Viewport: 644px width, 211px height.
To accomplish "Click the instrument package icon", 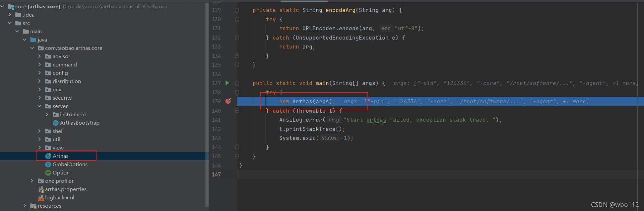I will click(x=56, y=115).
